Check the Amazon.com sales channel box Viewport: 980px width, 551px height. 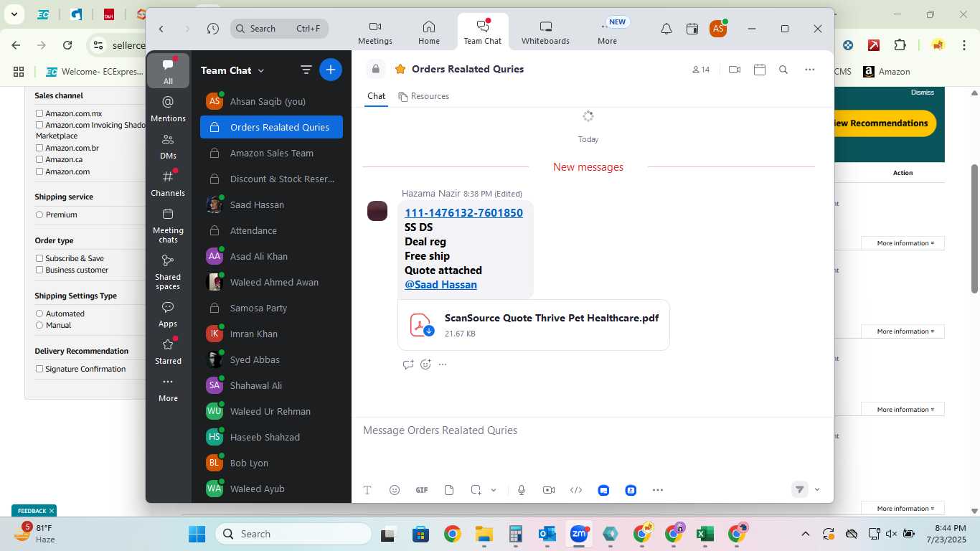[39, 171]
